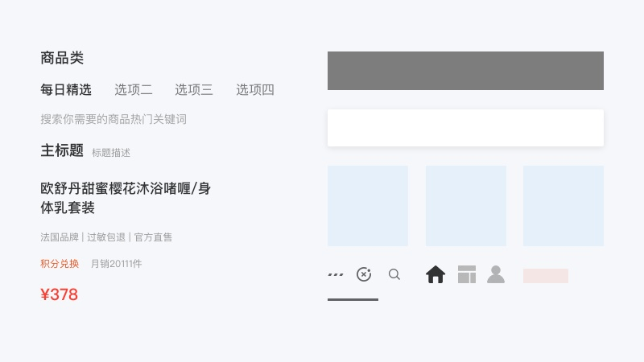
Task: Select the third light blue thumbnail
Action: (563, 206)
